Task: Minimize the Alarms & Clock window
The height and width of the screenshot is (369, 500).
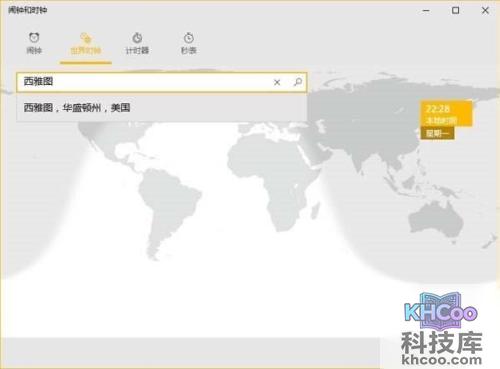Action: click(426, 11)
